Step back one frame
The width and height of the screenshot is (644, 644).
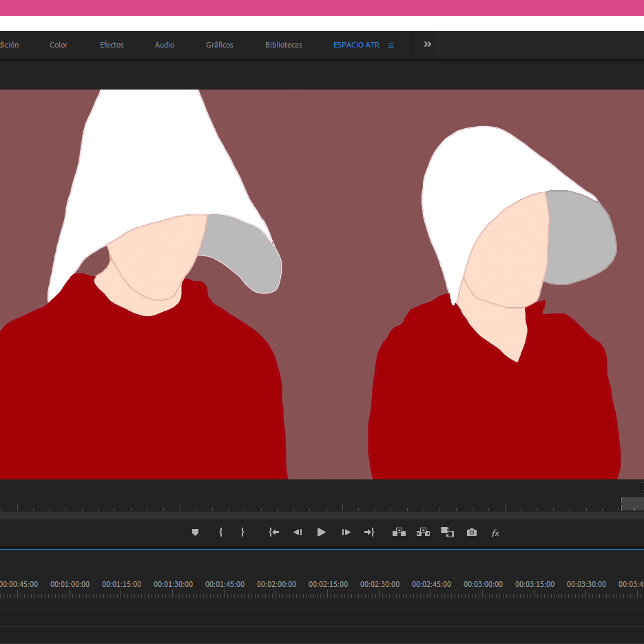(298, 532)
